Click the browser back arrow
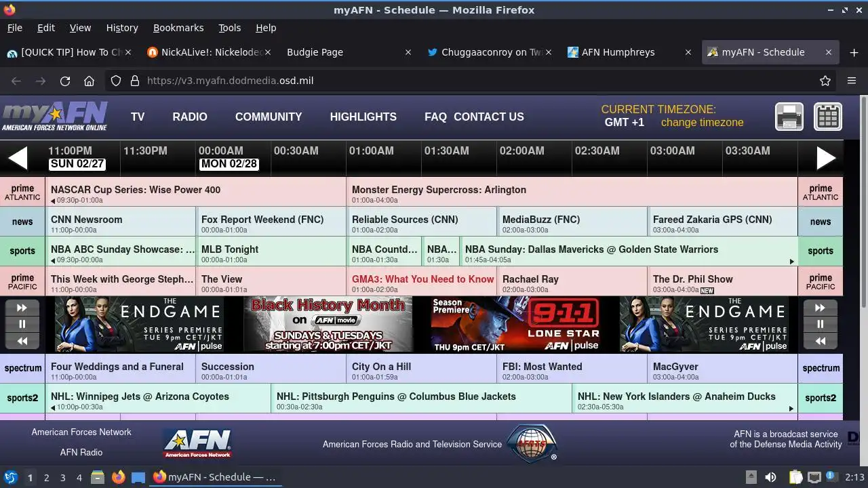 click(x=16, y=81)
